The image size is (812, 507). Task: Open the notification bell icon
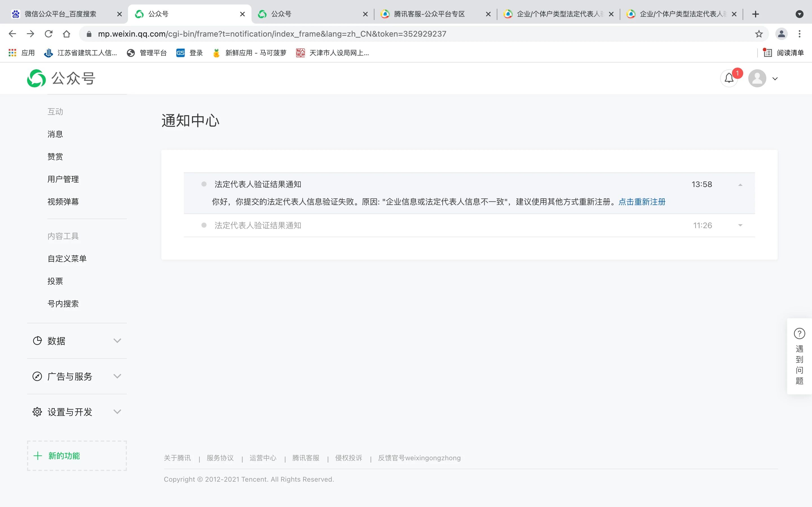[x=729, y=79]
